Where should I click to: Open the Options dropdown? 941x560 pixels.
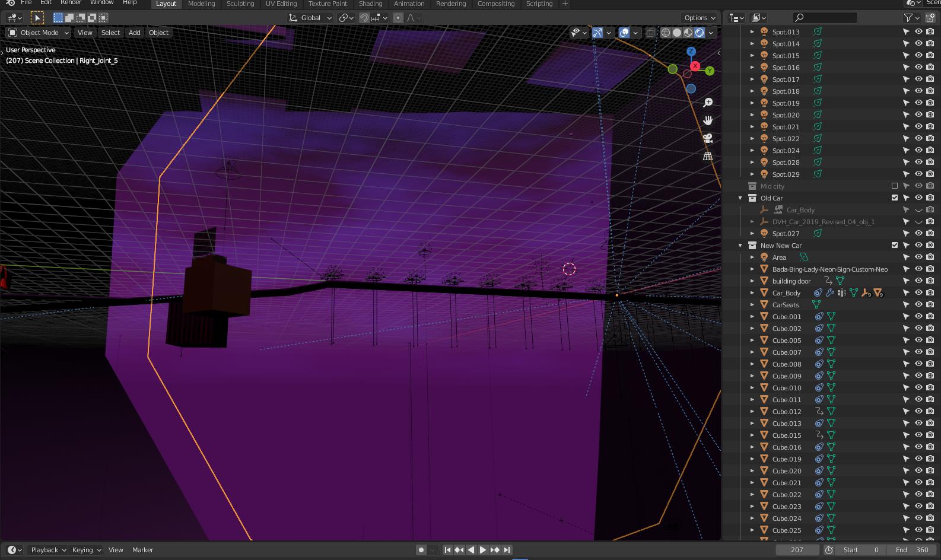point(699,18)
